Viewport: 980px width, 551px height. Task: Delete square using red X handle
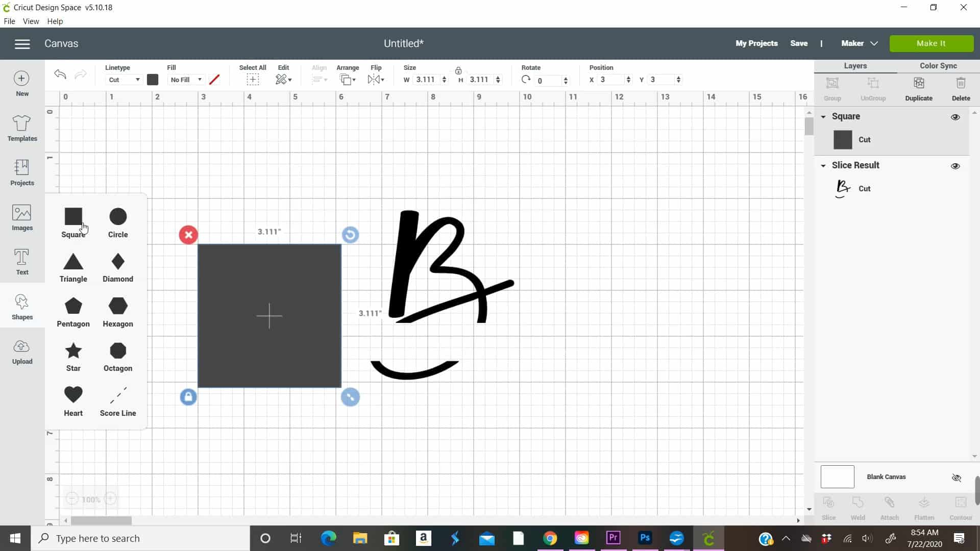coord(188,235)
